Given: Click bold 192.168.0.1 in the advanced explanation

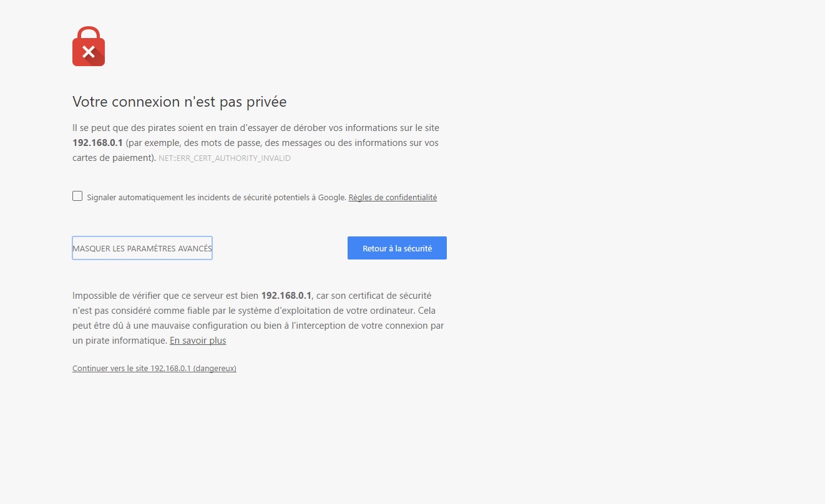Looking at the screenshot, I should point(286,295).
